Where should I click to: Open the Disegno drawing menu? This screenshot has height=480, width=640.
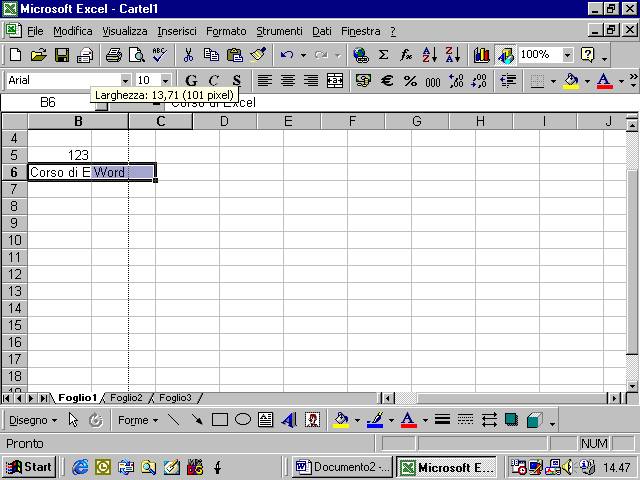[x=33, y=420]
